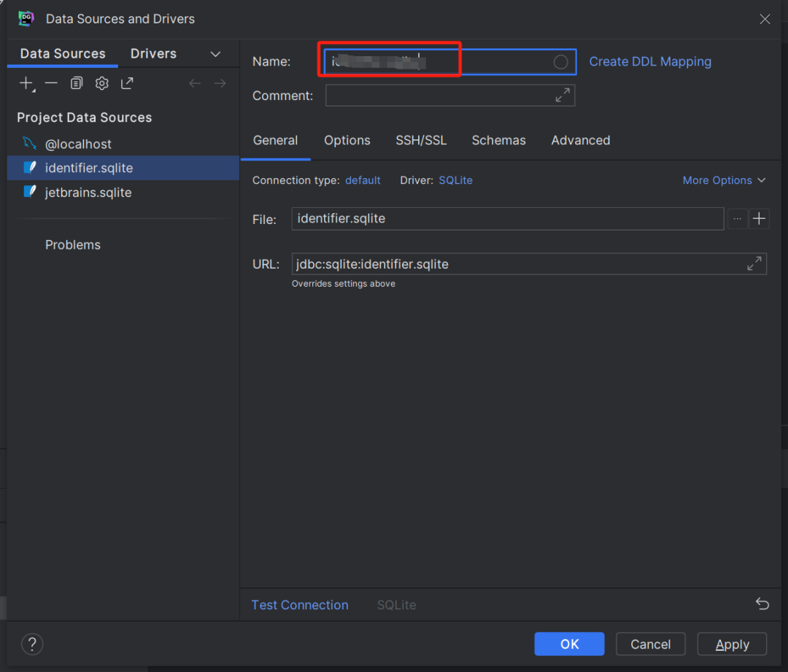Select @localhost data source
This screenshot has width=788, height=672.
click(x=123, y=144)
